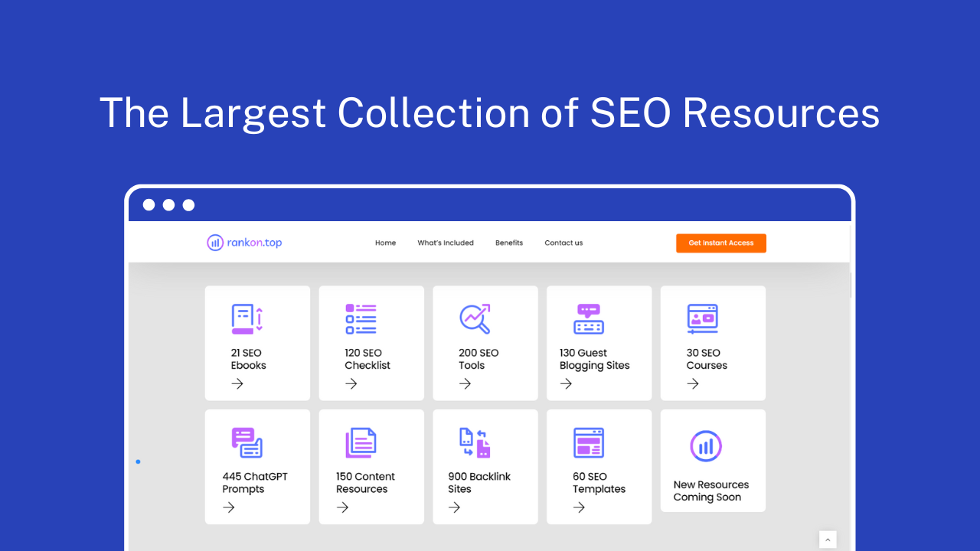The image size is (980, 551).
Task: Click the 200 SEO Tools magnifier icon
Action: [x=475, y=319]
